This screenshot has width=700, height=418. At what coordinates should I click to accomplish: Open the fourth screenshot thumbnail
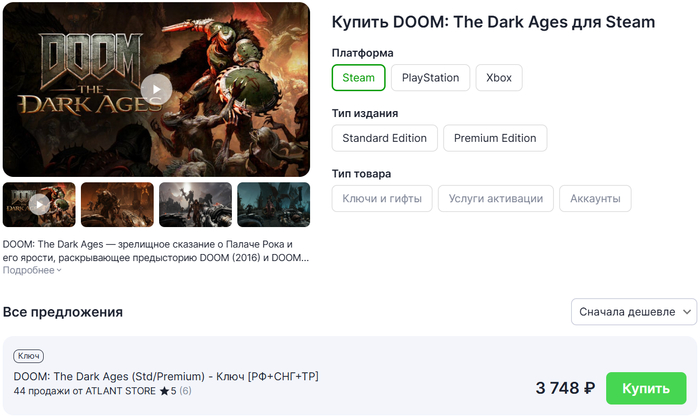tap(273, 204)
